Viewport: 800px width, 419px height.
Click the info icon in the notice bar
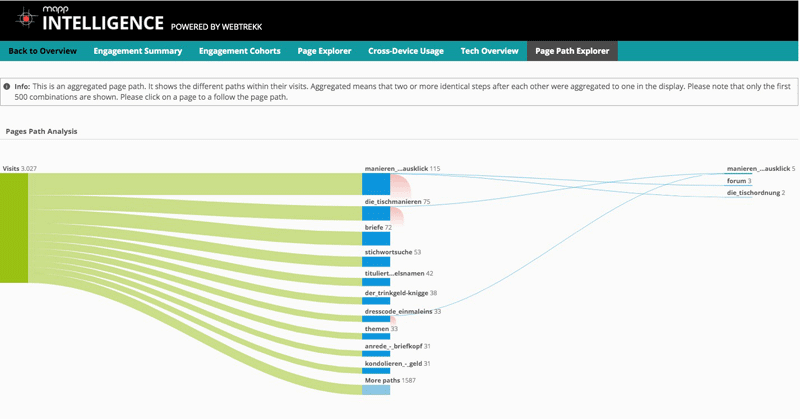[8, 87]
